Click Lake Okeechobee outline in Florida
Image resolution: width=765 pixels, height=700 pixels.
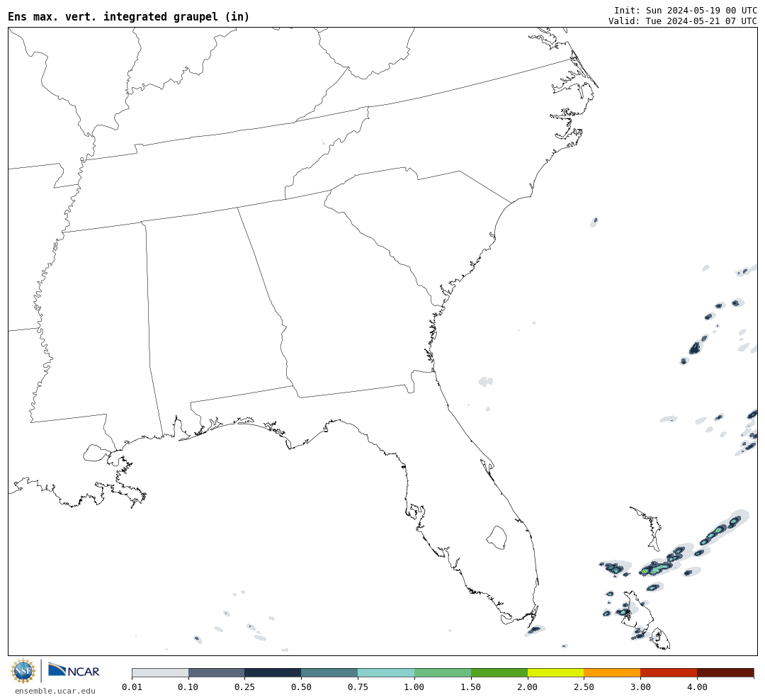tap(497, 538)
